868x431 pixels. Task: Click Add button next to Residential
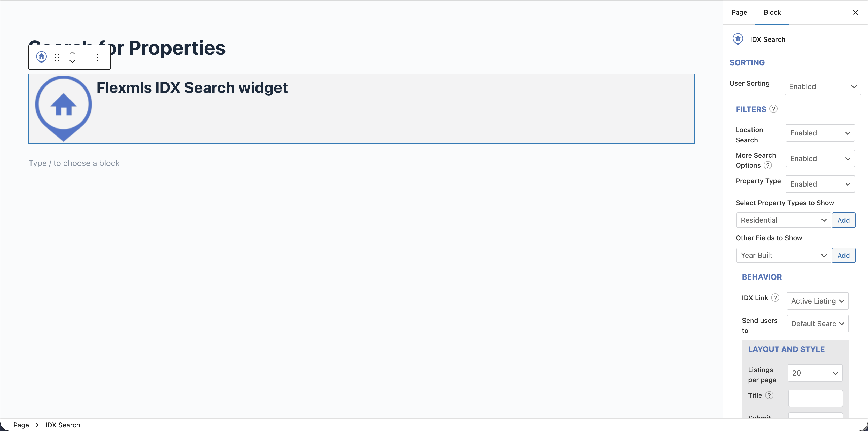[x=843, y=220]
